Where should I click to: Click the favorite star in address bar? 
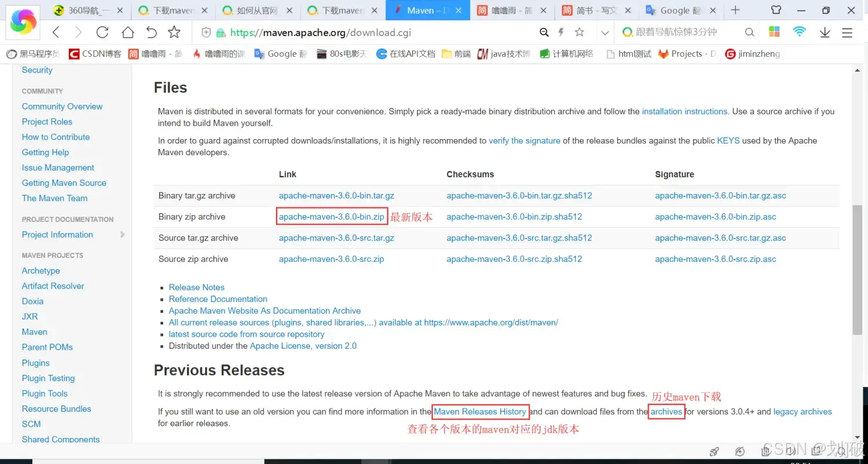[x=579, y=32]
